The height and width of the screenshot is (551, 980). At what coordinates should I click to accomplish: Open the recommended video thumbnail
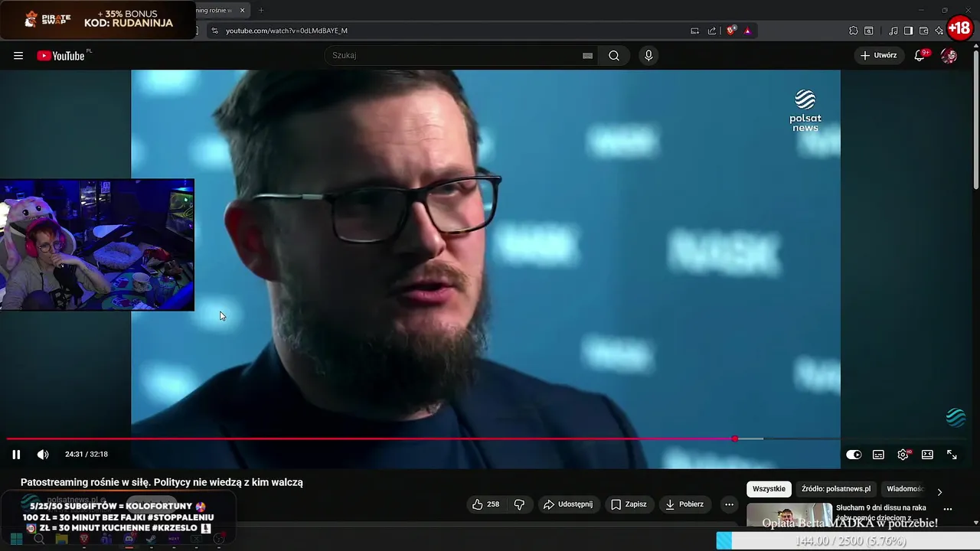coord(789,515)
